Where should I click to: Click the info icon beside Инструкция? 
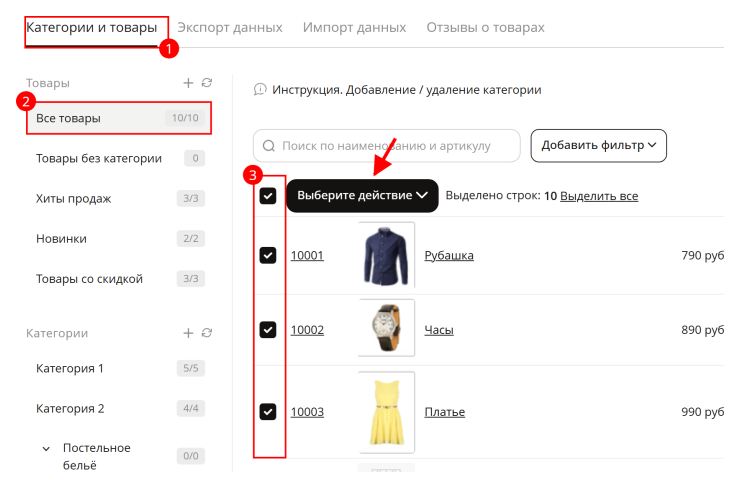[260, 89]
